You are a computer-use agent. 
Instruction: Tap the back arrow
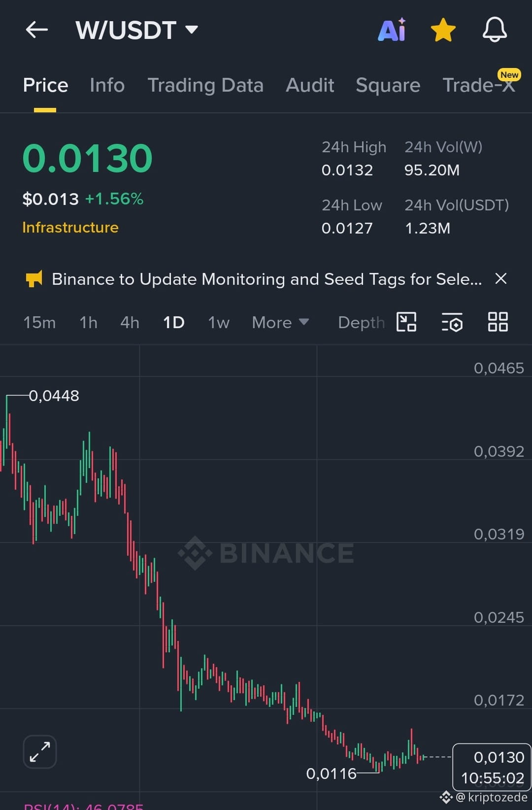pyautogui.click(x=37, y=30)
